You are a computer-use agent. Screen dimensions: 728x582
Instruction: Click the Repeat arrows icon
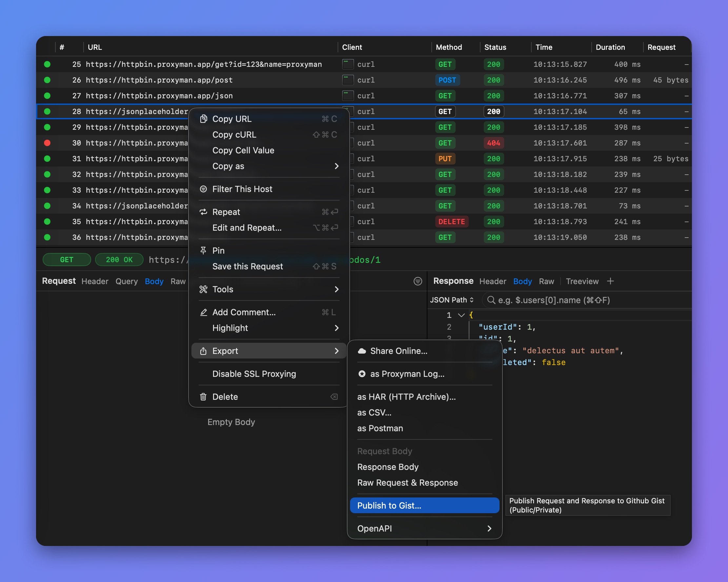(203, 212)
